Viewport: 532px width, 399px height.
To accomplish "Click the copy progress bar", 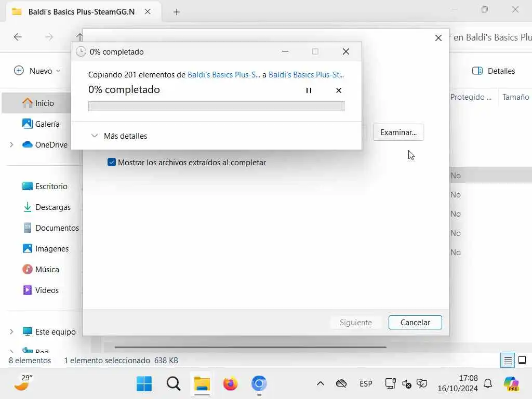I will (216, 106).
